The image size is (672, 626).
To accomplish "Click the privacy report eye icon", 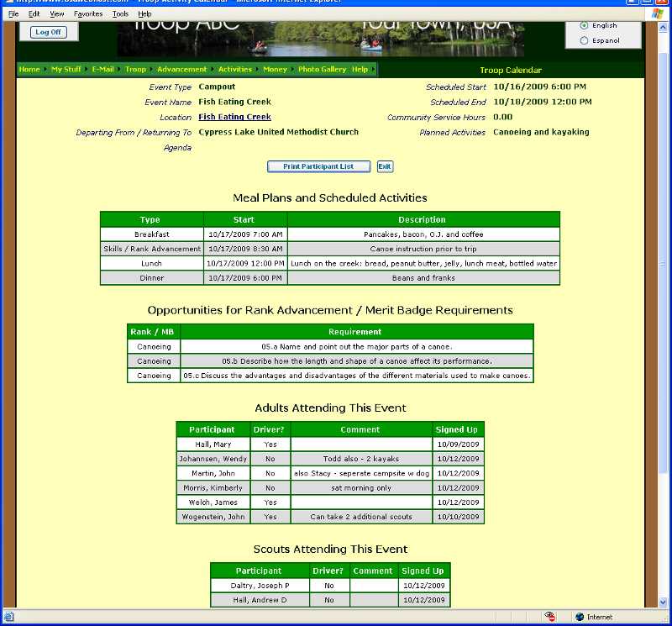I will pos(550,617).
